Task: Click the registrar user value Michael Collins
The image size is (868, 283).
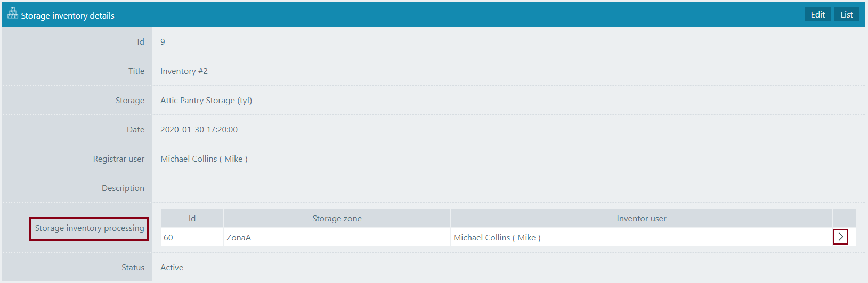Action: click(204, 159)
